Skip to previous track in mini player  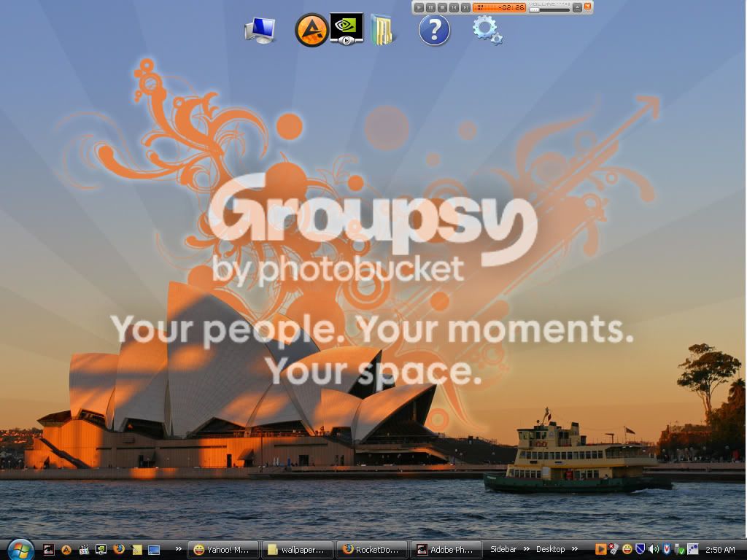click(x=454, y=7)
